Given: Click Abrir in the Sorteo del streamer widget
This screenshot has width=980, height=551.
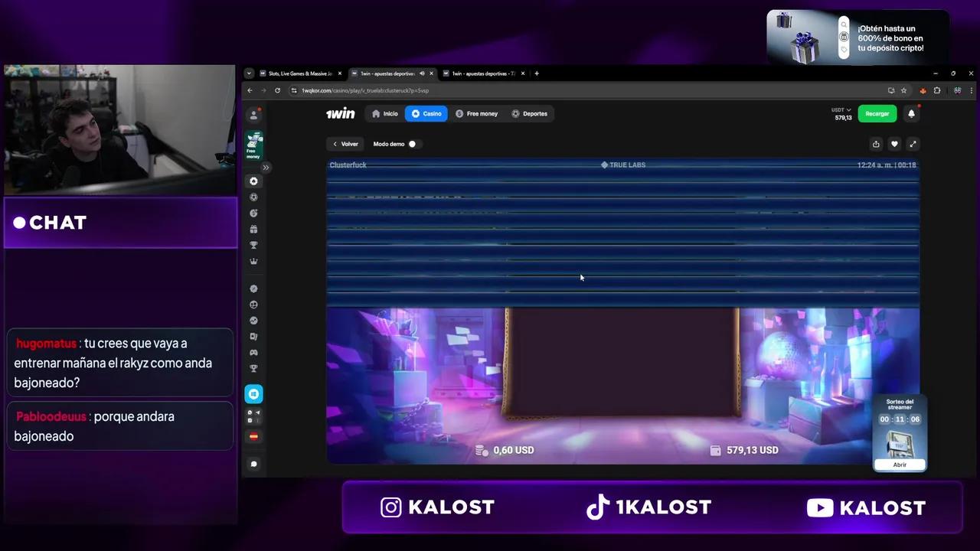Looking at the screenshot, I should (900, 465).
